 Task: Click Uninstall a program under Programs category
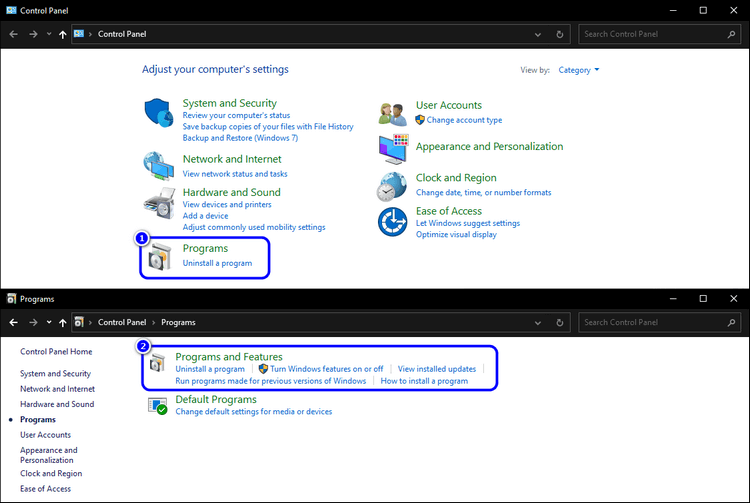click(x=217, y=263)
